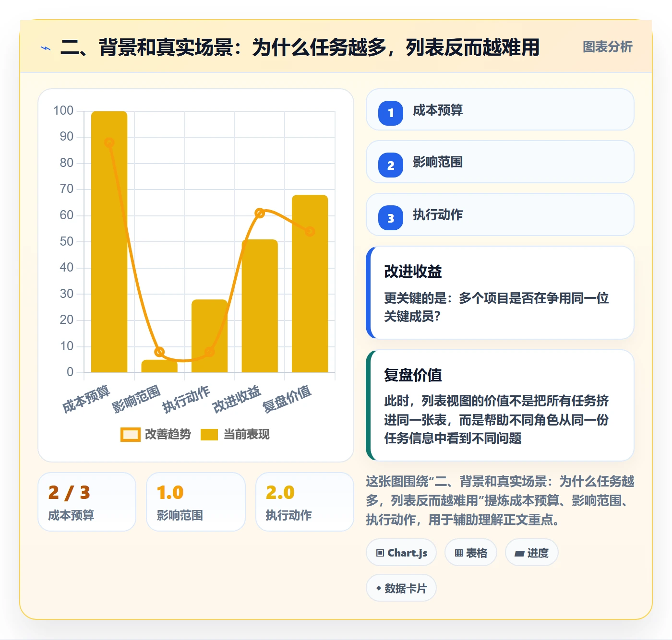Click the 影响范围 x-axis label under the chart

(136, 399)
